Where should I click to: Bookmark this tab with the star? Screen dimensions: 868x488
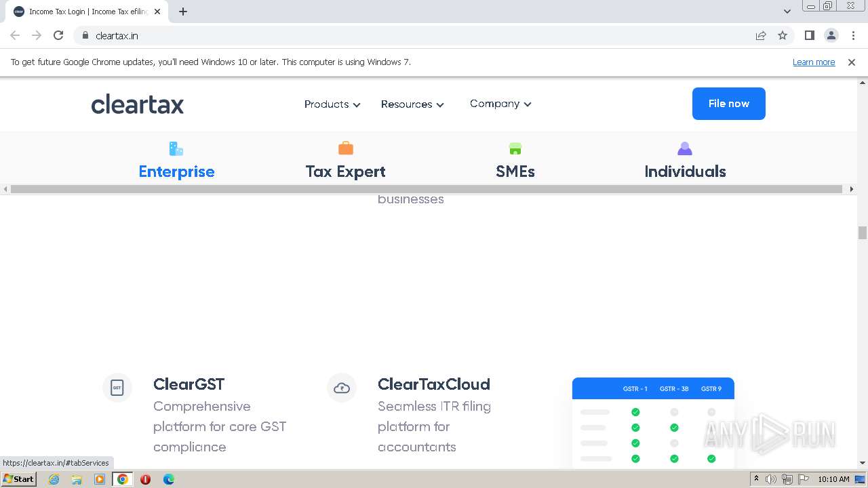[783, 35]
